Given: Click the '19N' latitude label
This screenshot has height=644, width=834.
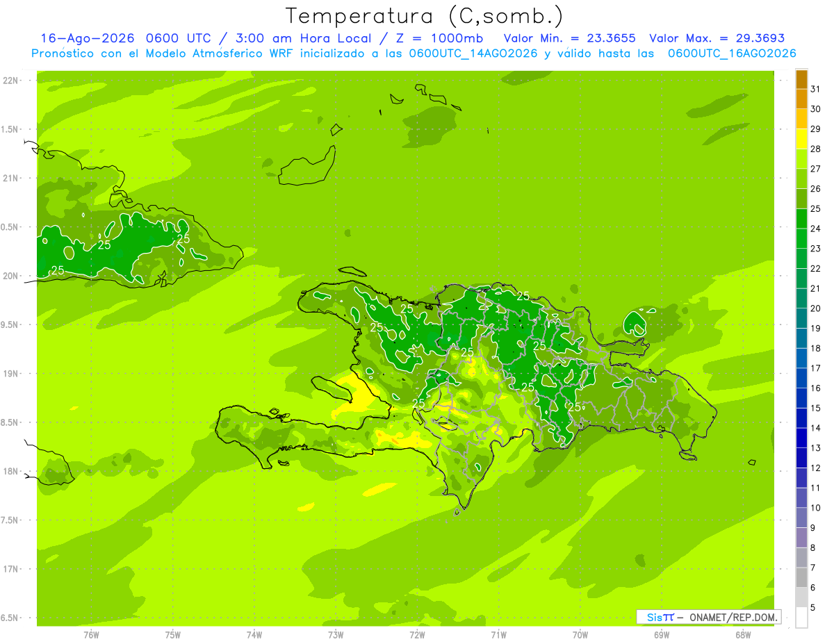Looking at the screenshot, I should (x=11, y=374).
